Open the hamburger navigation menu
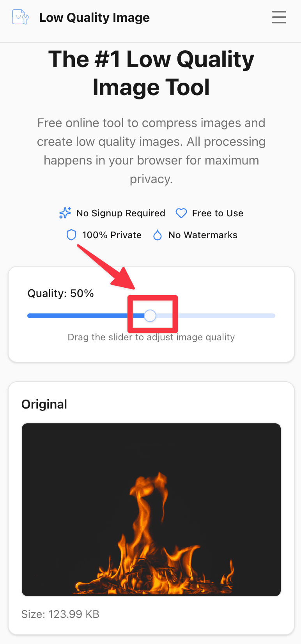Image resolution: width=301 pixels, height=644 pixels. point(279,17)
